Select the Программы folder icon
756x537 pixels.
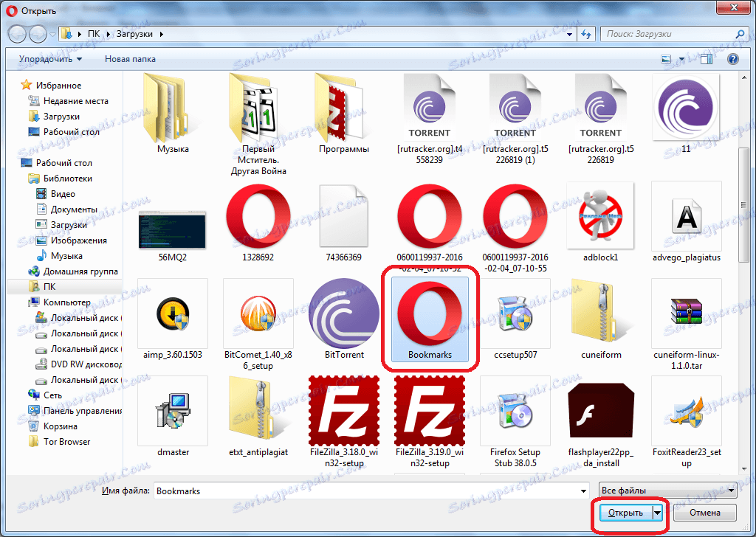click(x=344, y=108)
